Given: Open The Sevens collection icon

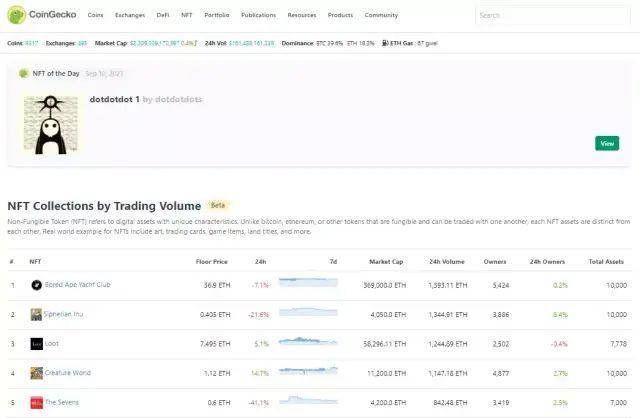Looking at the screenshot, I should tap(36, 402).
